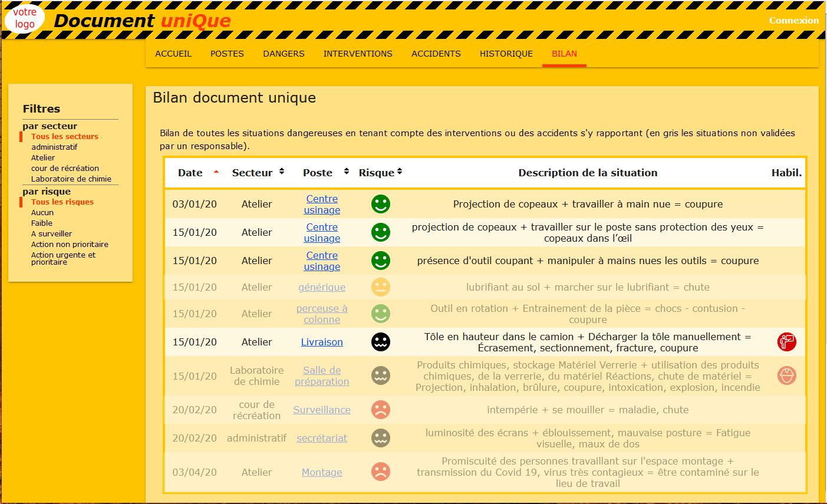The width and height of the screenshot is (827, 504).
Task: Open the Connexion link
Action: tap(793, 20)
